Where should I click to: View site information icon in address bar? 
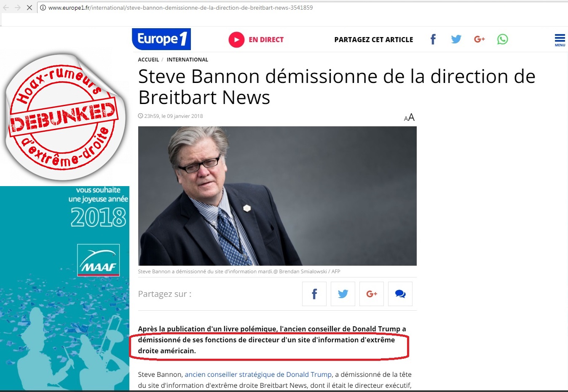tap(43, 8)
